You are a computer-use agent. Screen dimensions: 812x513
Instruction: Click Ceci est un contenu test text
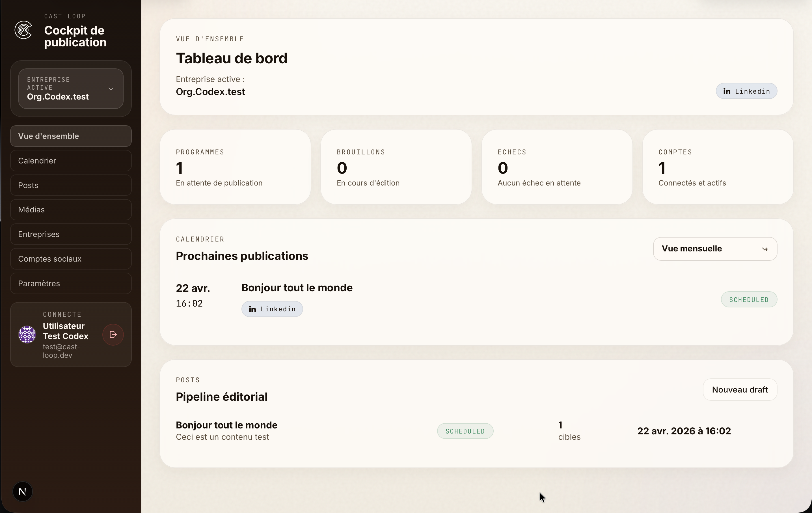tap(222, 437)
